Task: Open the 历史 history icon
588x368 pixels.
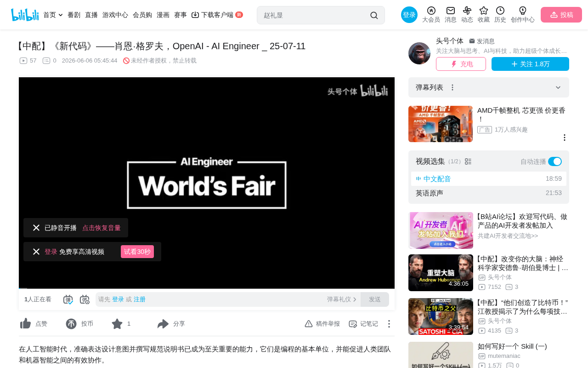Action: [x=500, y=11]
